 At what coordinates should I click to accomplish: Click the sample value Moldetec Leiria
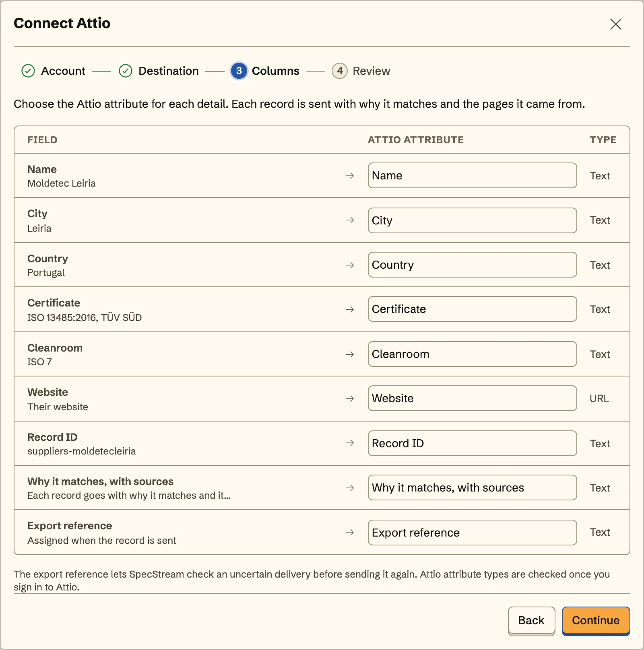click(x=62, y=183)
